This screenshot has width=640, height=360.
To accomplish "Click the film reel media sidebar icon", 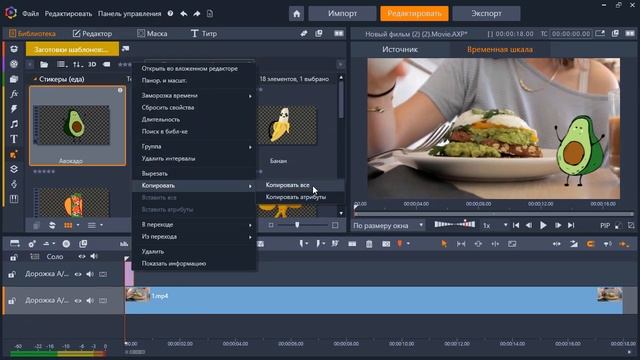I will 14,64.
